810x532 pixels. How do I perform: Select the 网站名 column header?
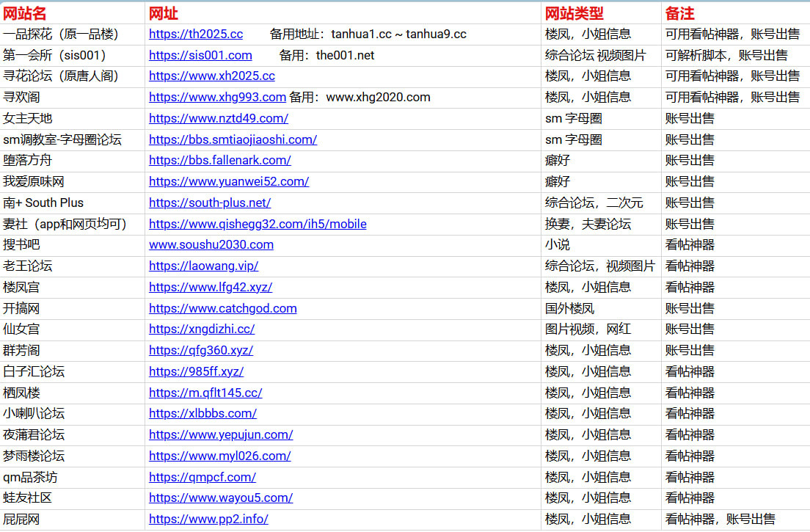tap(73, 13)
